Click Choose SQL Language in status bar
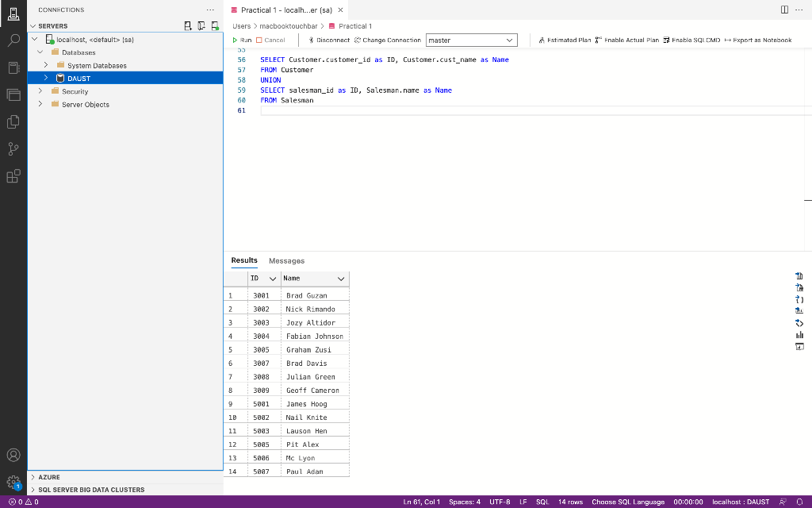 pyautogui.click(x=628, y=502)
